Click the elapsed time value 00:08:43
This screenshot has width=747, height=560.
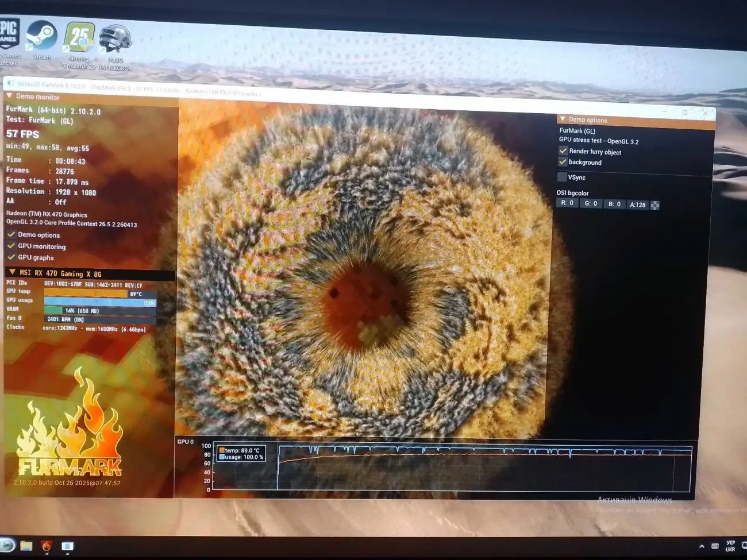click(x=70, y=161)
